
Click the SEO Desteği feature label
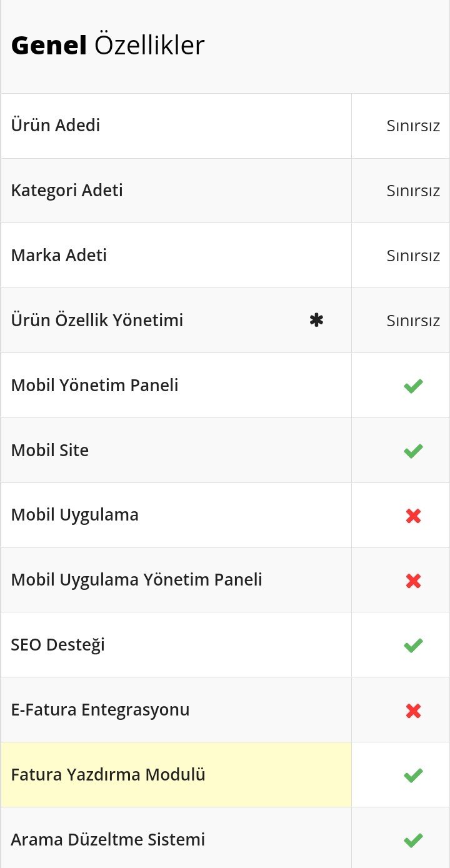[58, 645]
